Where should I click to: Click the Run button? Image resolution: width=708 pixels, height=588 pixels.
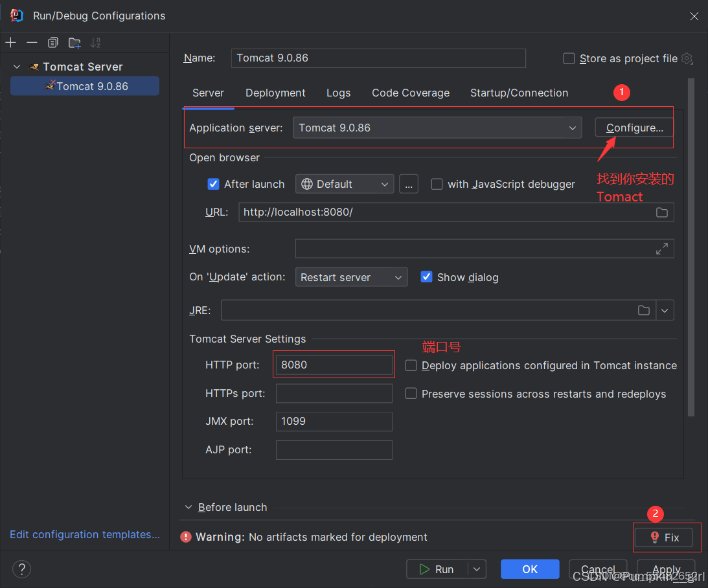click(x=437, y=569)
